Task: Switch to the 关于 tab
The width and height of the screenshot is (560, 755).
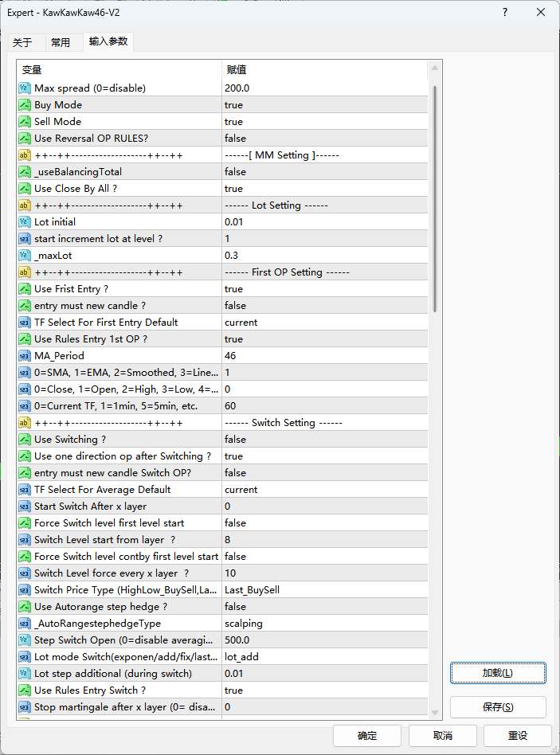Action: pos(22,43)
